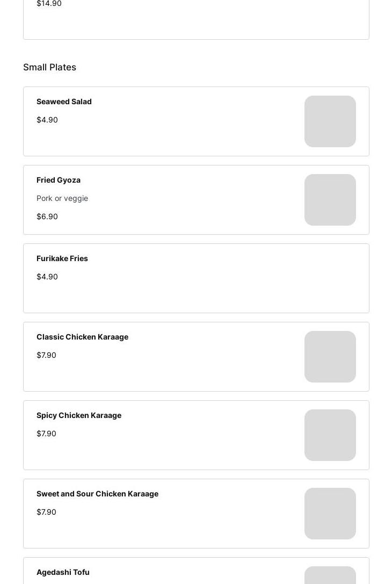Click the Spicy Chicken Karaage image
This screenshot has height=584, width=392.
(x=330, y=435)
